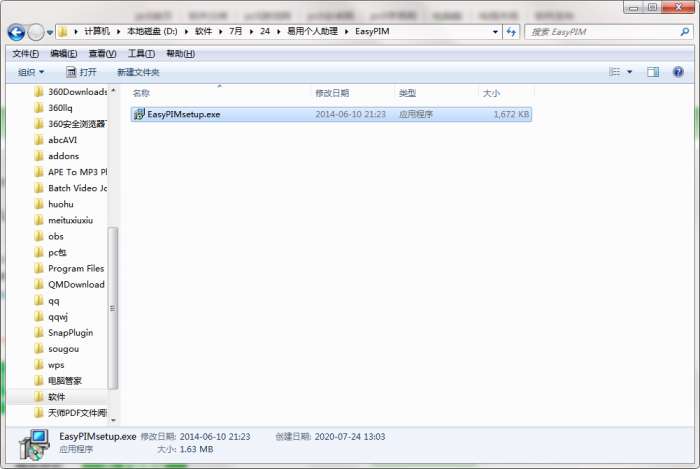Click the Forward navigation arrow button
The width and height of the screenshot is (700, 469).
point(36,32)
